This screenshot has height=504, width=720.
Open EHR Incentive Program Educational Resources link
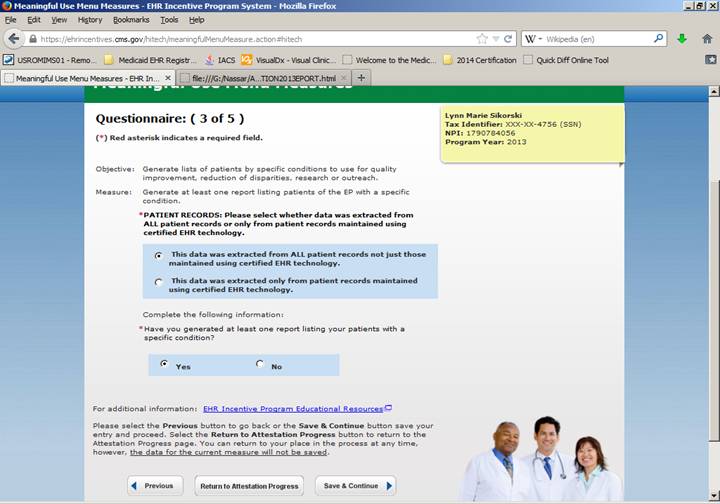click(293, 408)
